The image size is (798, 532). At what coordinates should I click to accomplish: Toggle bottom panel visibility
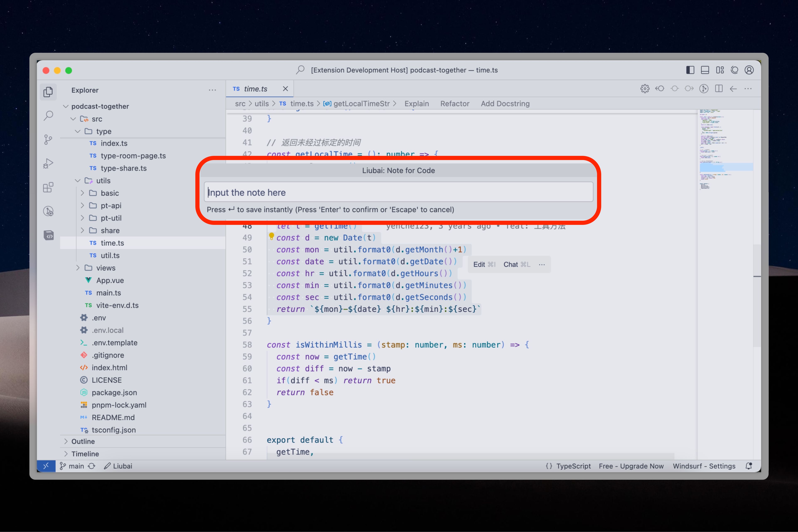(x=705, y=70)
